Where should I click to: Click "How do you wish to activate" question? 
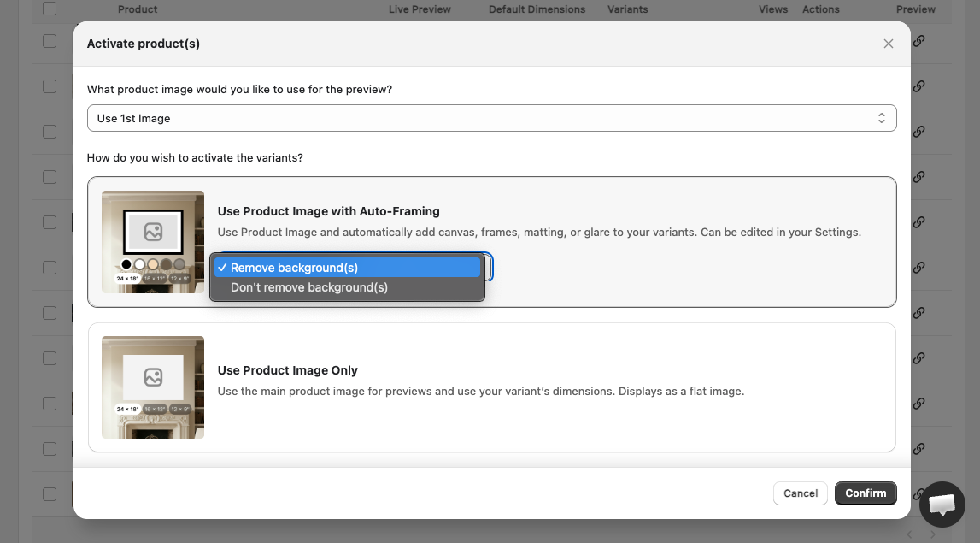[195, 157]
